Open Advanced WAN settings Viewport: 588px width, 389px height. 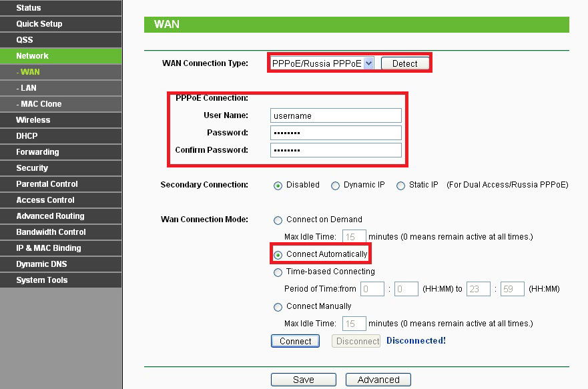click(x=378, y=380)
